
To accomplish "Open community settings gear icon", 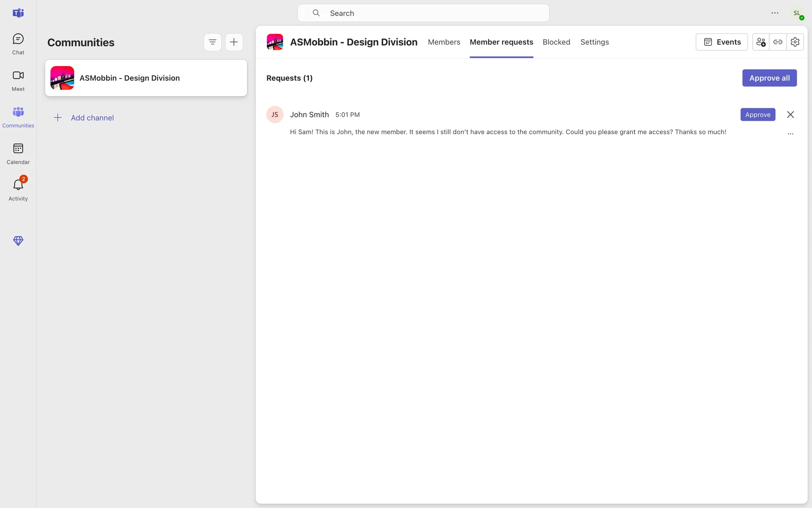I will click(795, 42).
